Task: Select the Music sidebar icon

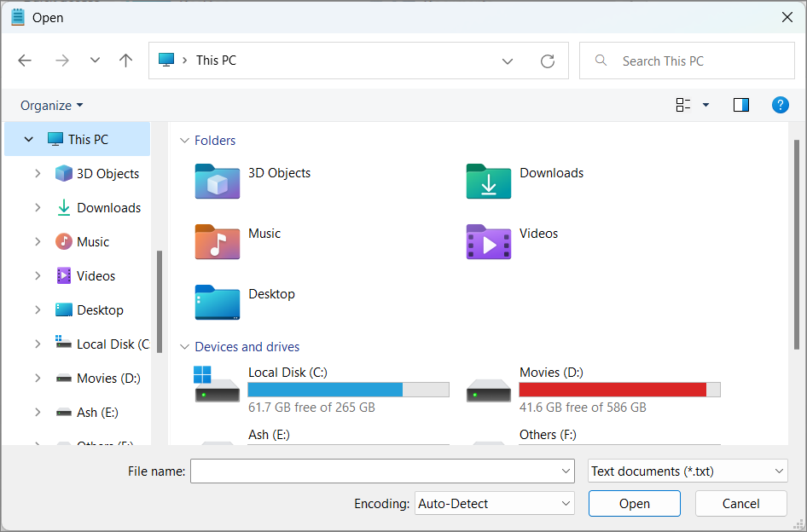Action: coord(64,241)
